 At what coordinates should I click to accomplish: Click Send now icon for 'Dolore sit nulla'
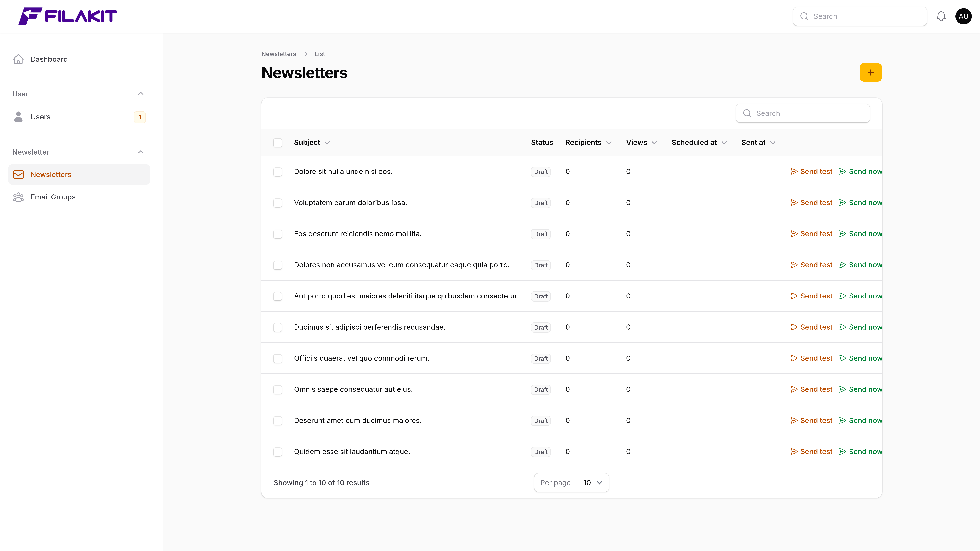pyautogui.click(x=843, y=171)
